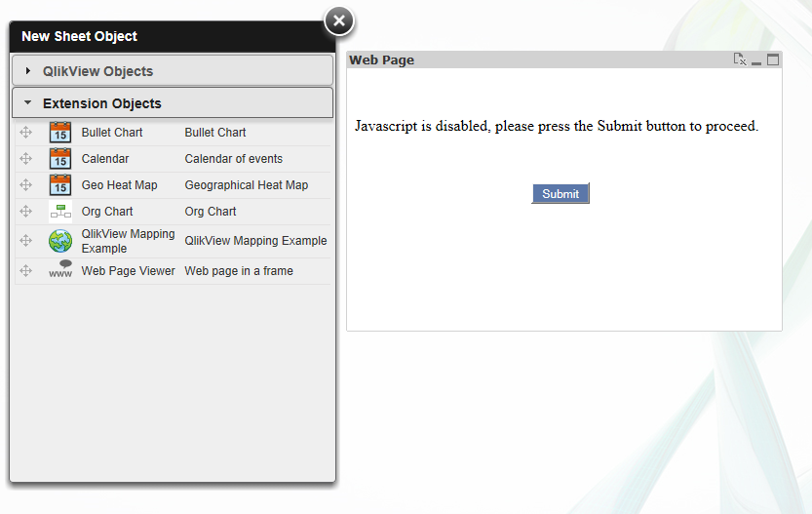Click the New Sheet Object title bar
Screen dimensions: 812x514
(173, 36)
